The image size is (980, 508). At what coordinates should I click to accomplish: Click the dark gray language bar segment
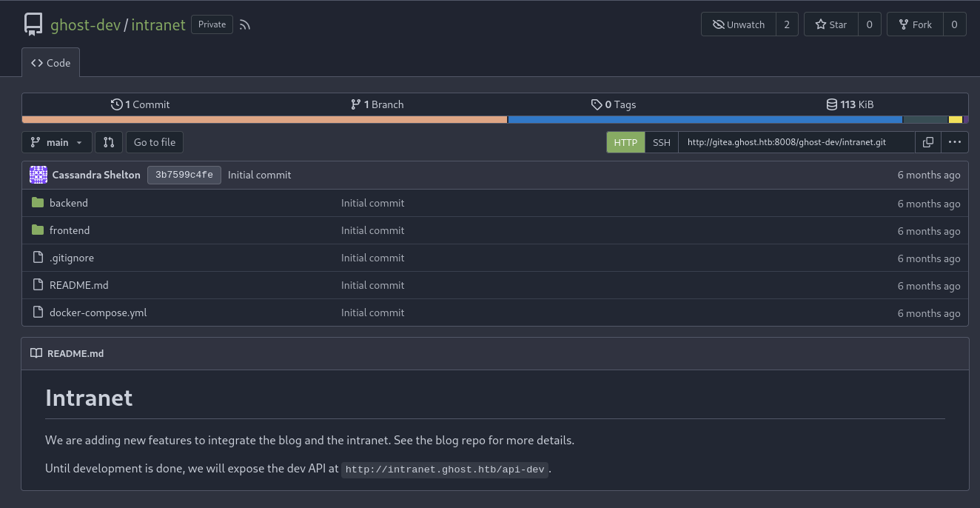point(926,119)
